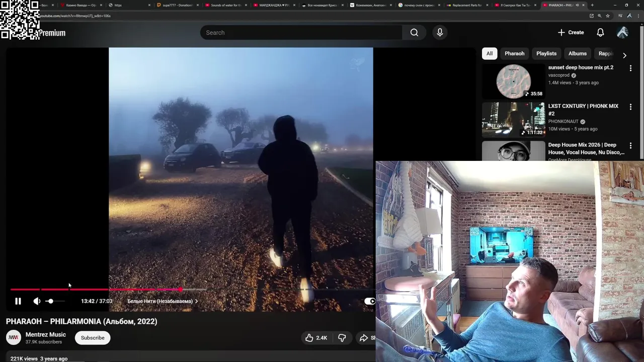Expand chapter Белые Нити (Незабываема) chevron
644x362 pixels.
(196, 301)
